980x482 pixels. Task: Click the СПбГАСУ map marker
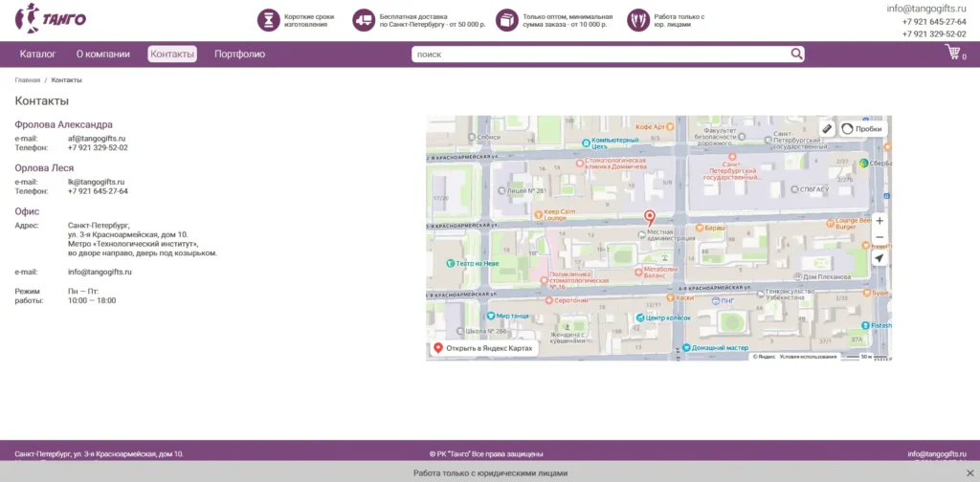point(795,189)
